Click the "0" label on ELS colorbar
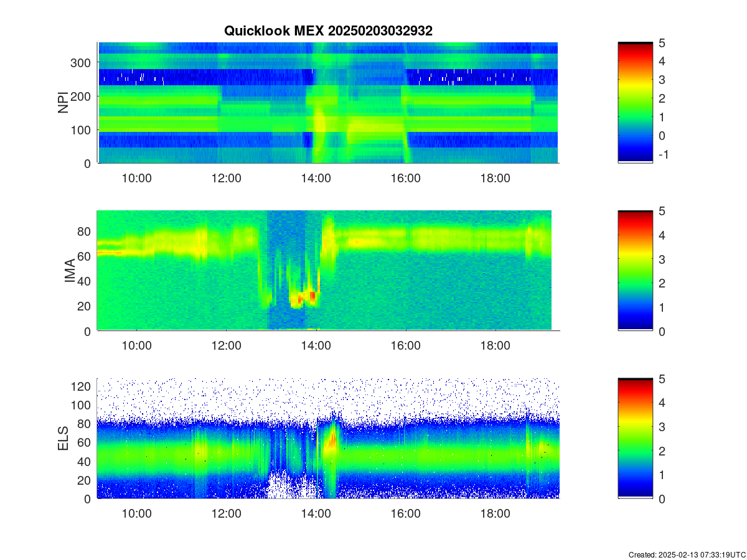This screenshot has width=747, height=560. pos(662,498)
